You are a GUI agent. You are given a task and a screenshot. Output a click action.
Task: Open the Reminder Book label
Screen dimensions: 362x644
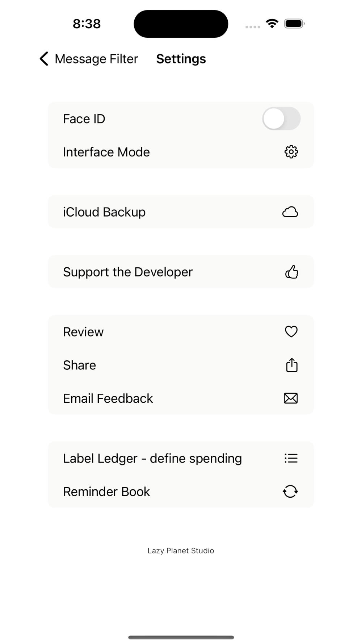106,492
